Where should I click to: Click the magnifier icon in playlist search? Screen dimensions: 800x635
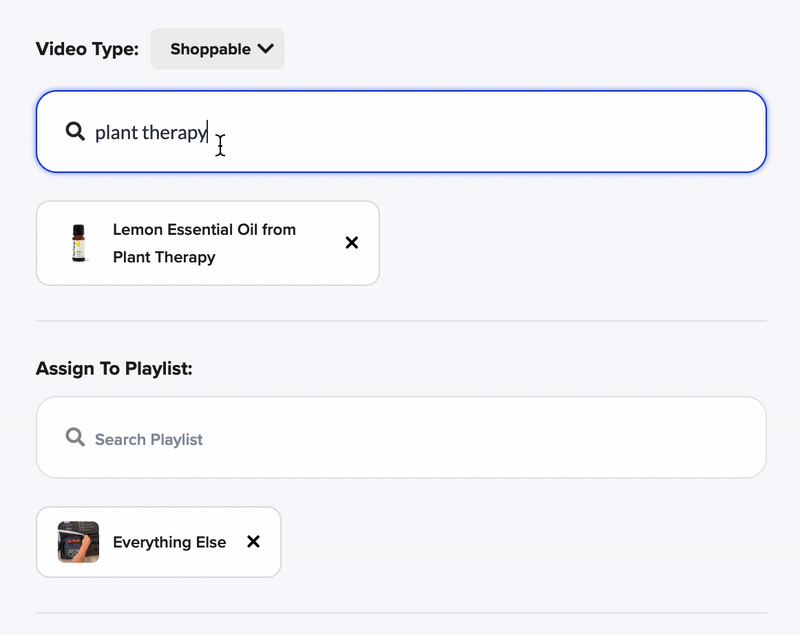(74, 438)
